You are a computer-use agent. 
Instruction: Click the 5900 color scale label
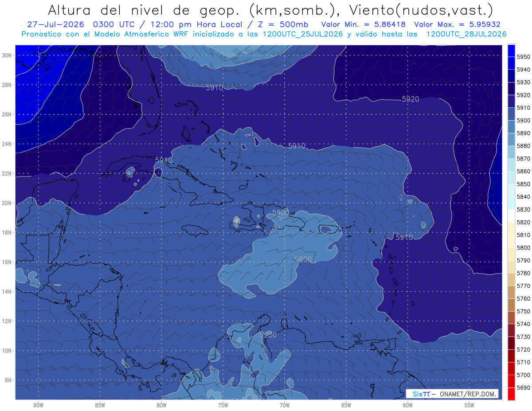pos(524,121)
